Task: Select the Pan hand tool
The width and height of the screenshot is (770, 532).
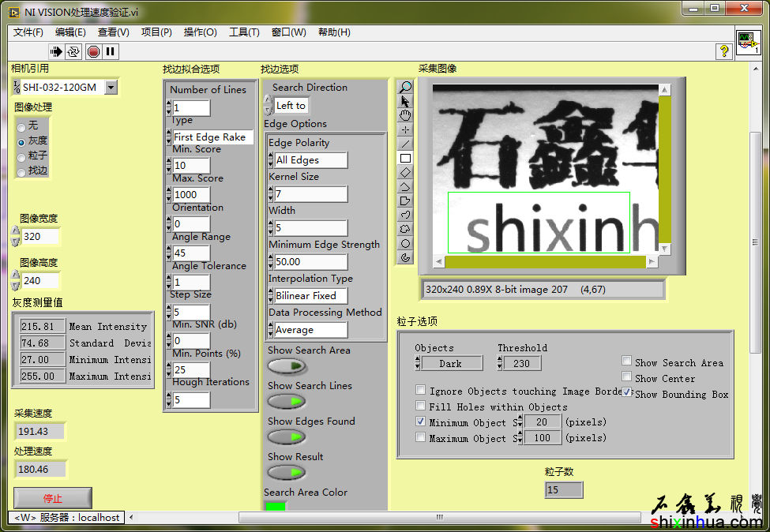Action: pyautogui.click(x=406, y=116)
